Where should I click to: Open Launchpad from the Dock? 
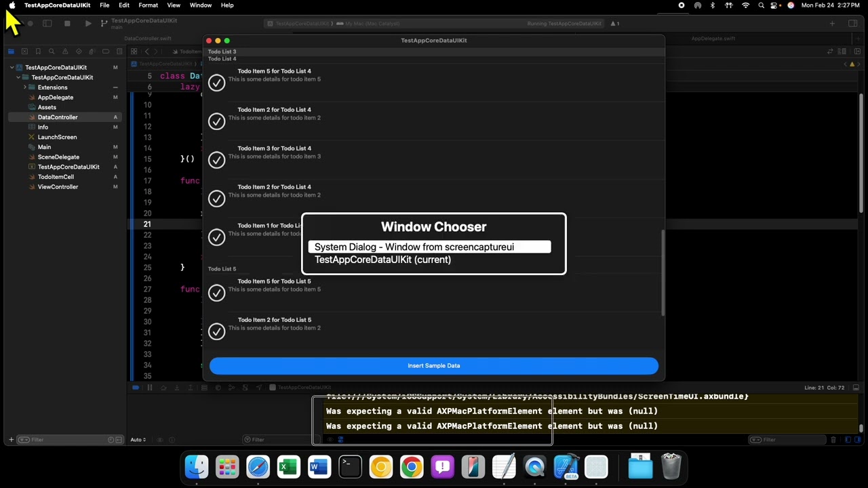tap(227, 467)
